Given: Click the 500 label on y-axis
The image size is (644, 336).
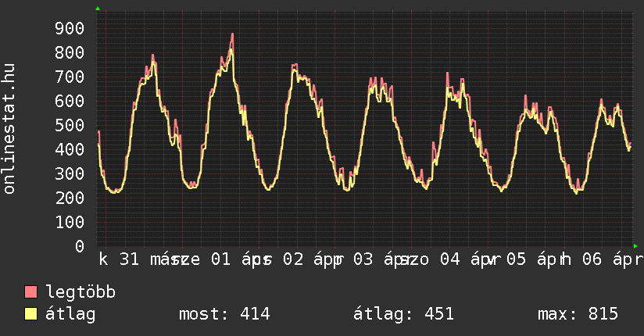Looking at the screenshot, I should pyautogui.click(x=69, y=126).
